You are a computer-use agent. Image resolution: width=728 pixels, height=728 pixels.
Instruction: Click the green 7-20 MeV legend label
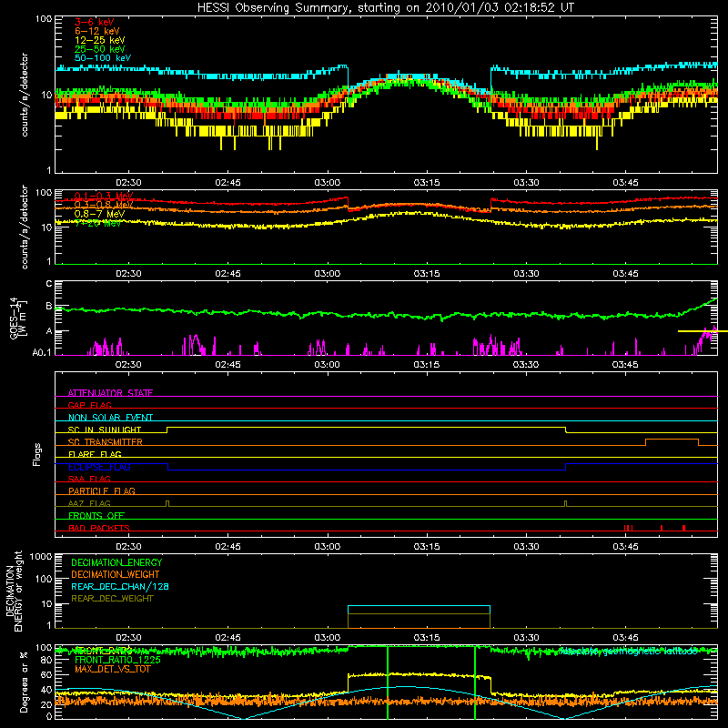tap(98, 223)
